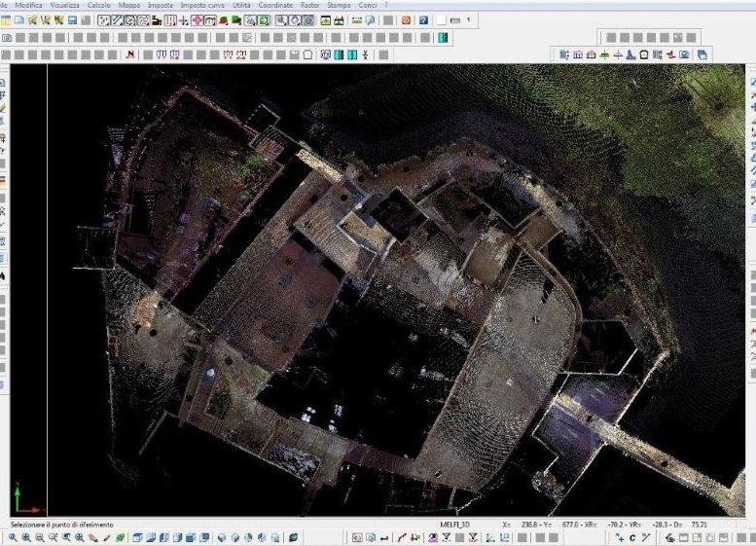Open the Coordinate menu
The width and height of the screenshot is (756, 546).
275,5
